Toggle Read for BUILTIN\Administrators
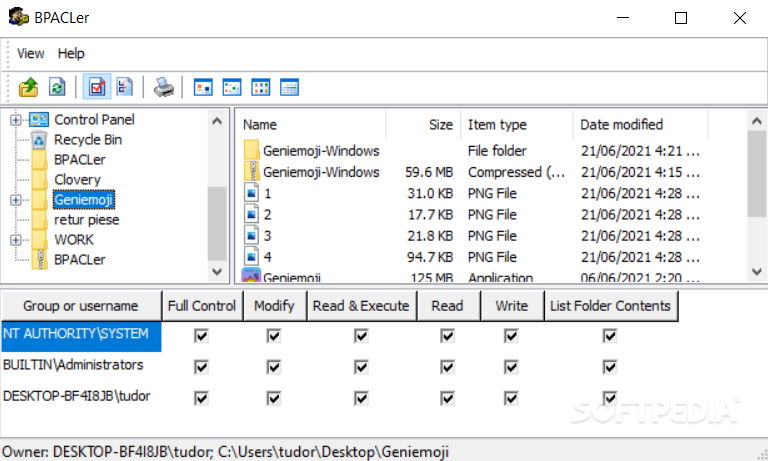 (447, 367)
